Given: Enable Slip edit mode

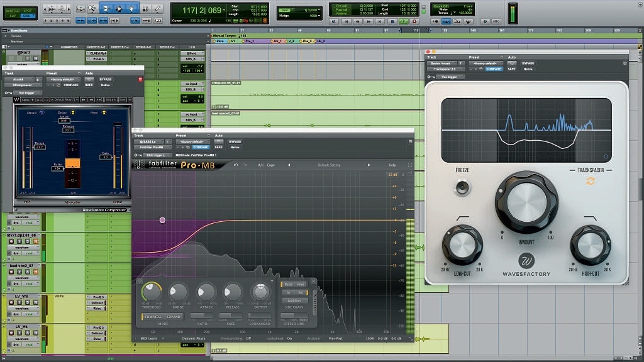Looking at the screenshot, I should (x=13, y=16).
